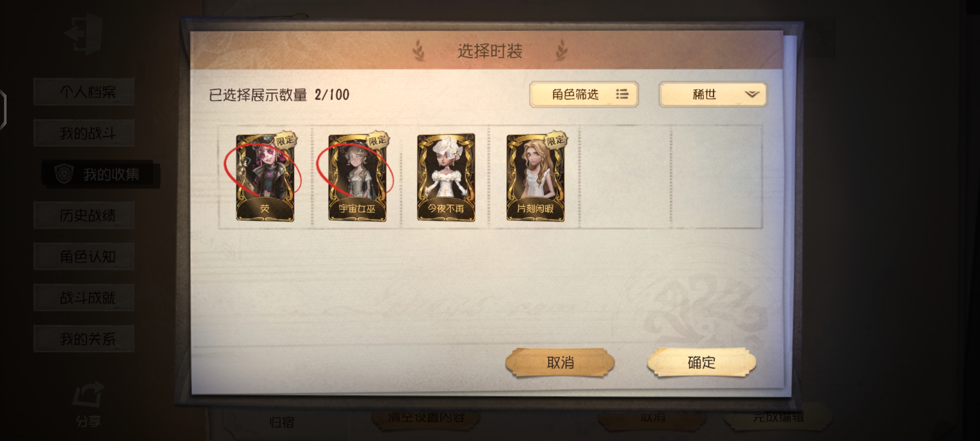Expand the 角色筛选 character filter
This screenshot has width=980, height=441.
584,94
